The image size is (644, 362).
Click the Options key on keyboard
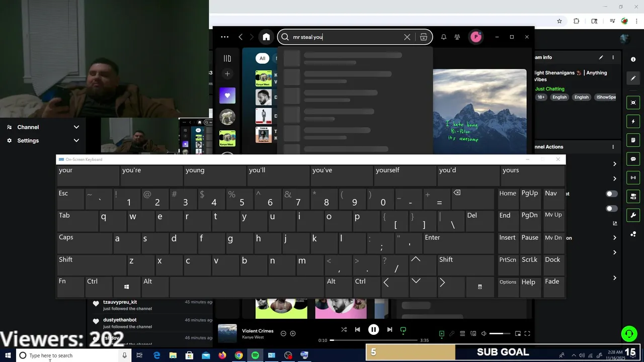pos(508,287)
